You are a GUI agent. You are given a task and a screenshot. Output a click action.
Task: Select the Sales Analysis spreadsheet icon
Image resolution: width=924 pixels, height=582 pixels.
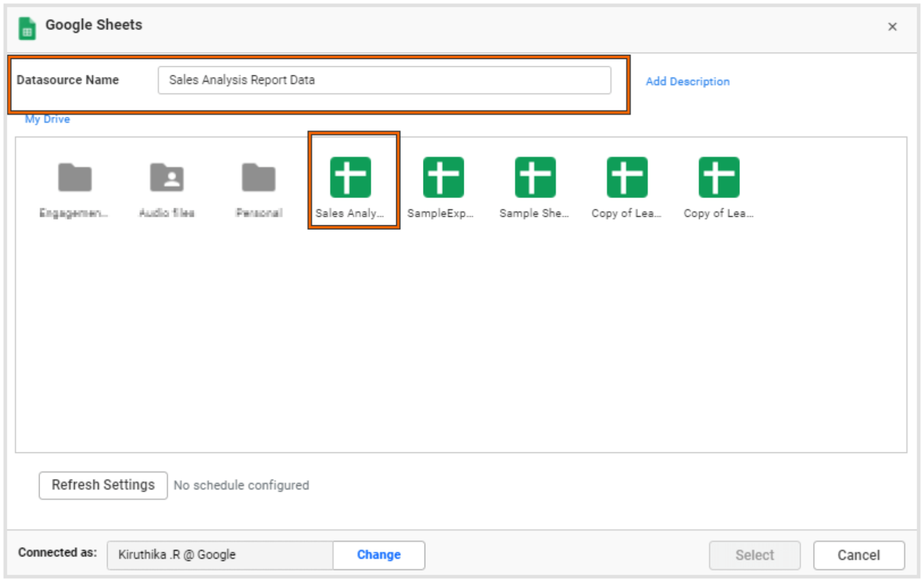352,177
